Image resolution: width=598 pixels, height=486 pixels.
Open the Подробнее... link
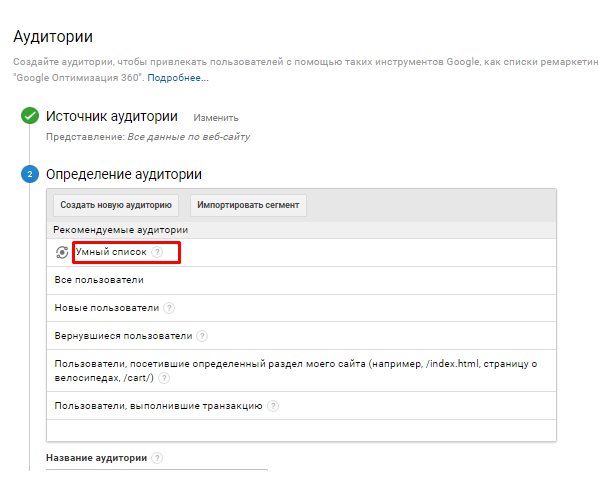(178, 78)
